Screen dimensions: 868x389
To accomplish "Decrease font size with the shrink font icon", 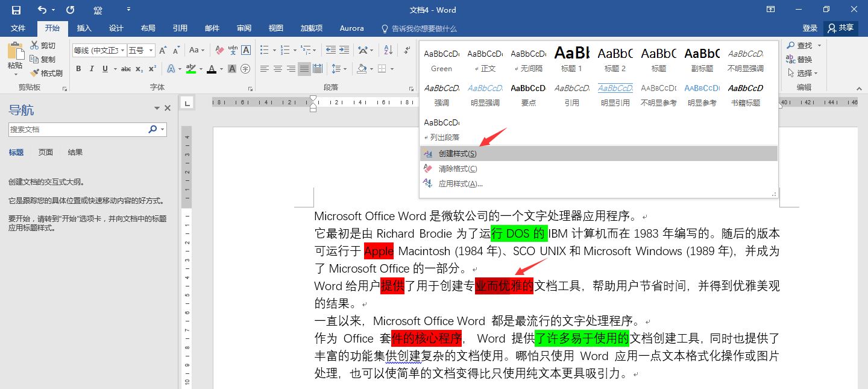I will coord(177,50).
